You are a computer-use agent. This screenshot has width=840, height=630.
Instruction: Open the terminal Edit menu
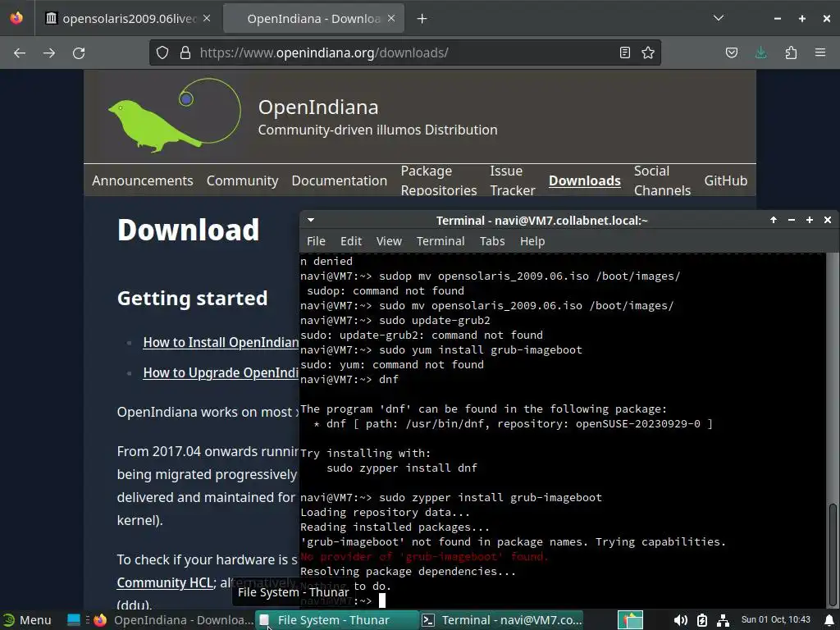(x=351, y=241)
